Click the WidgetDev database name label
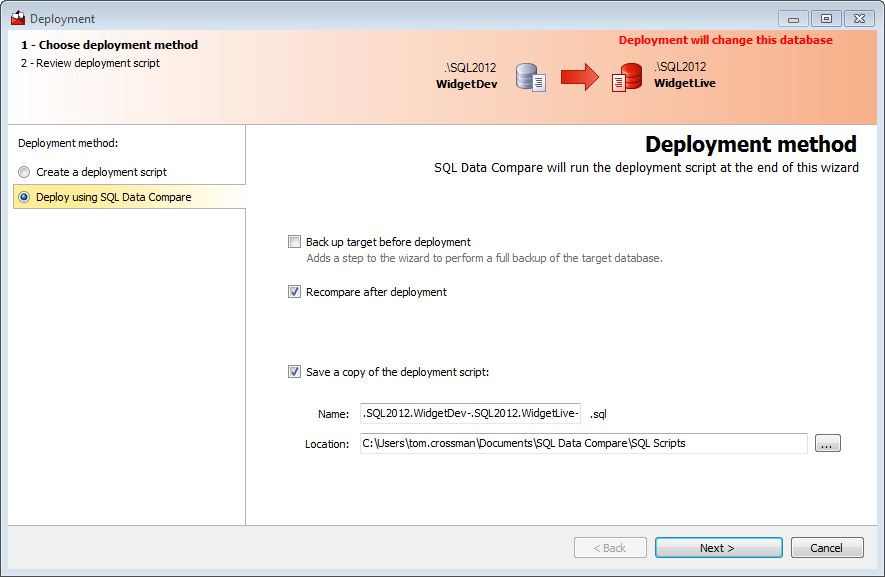This screenshot has height=577, width=885. [x=466, y=84]
